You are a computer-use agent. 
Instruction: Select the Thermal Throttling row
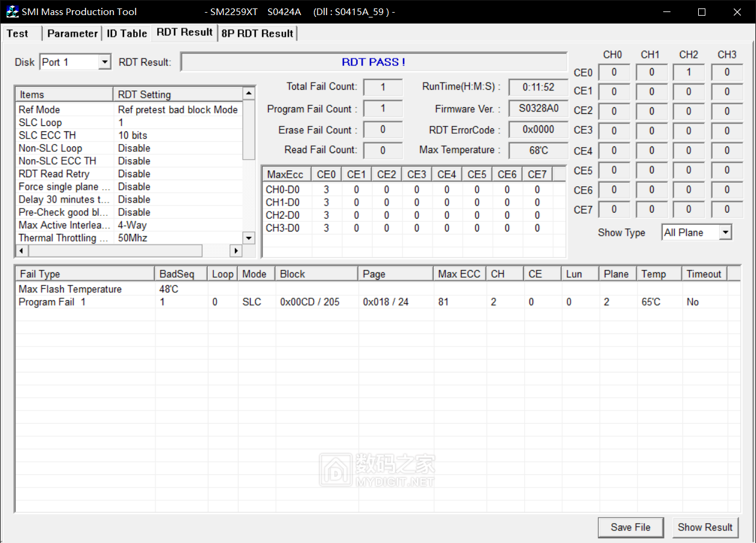coord(129,238)
